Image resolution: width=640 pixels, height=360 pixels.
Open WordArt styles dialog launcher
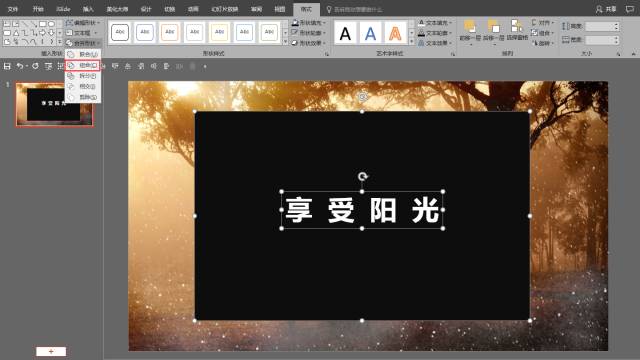pos(453,54)
